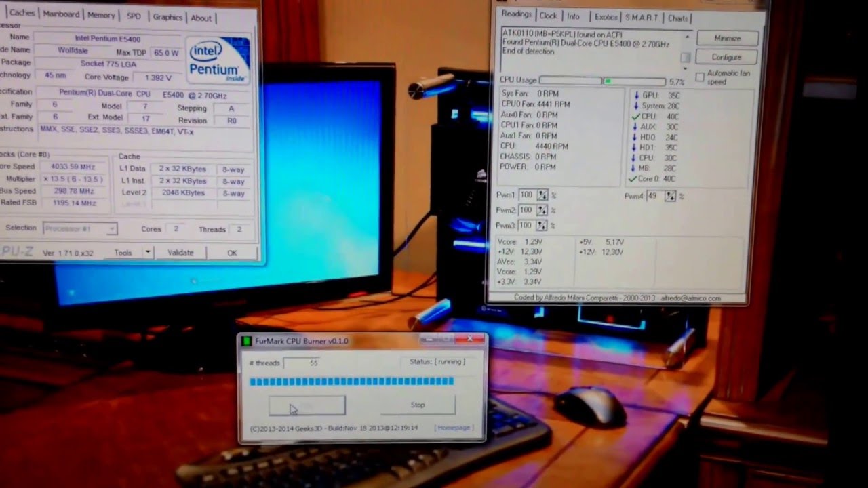Click the Pwm4 value field showing 49
Image resolution: width=868 pixels, height=488 pixels.
click(654, 196)
